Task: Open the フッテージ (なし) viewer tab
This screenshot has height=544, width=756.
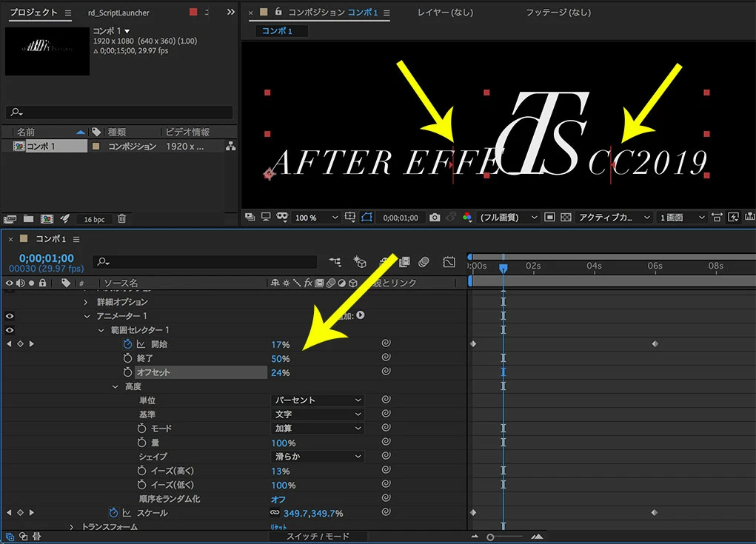Action: 558,12
